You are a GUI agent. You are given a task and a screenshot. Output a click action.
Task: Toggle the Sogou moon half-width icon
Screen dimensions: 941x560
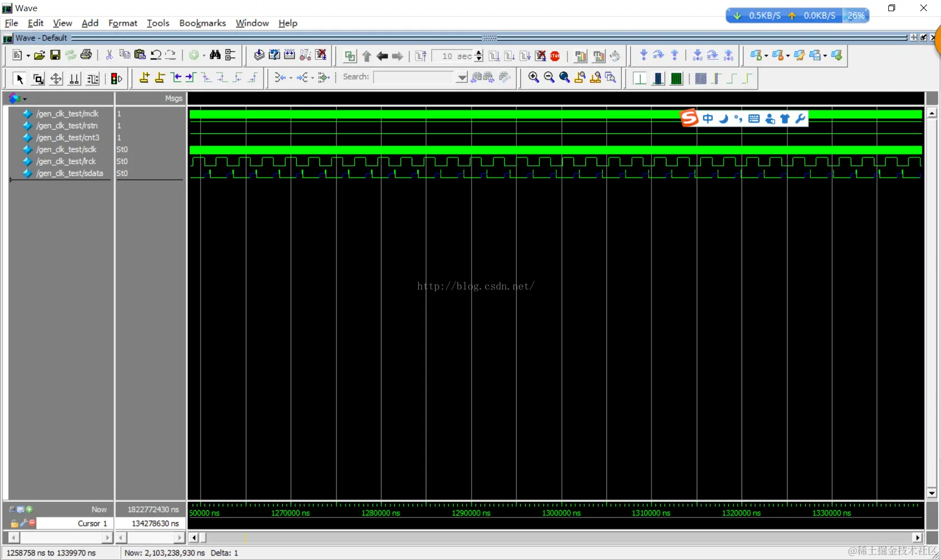[x=724, y=118]
